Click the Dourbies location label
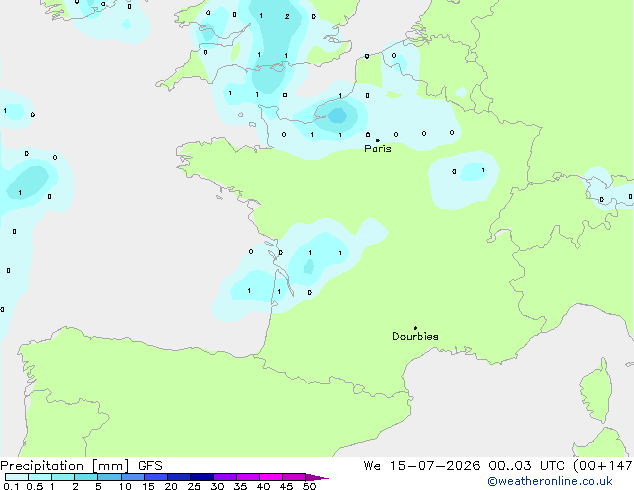This screenshot has width=634, height=490. [415, 336]
